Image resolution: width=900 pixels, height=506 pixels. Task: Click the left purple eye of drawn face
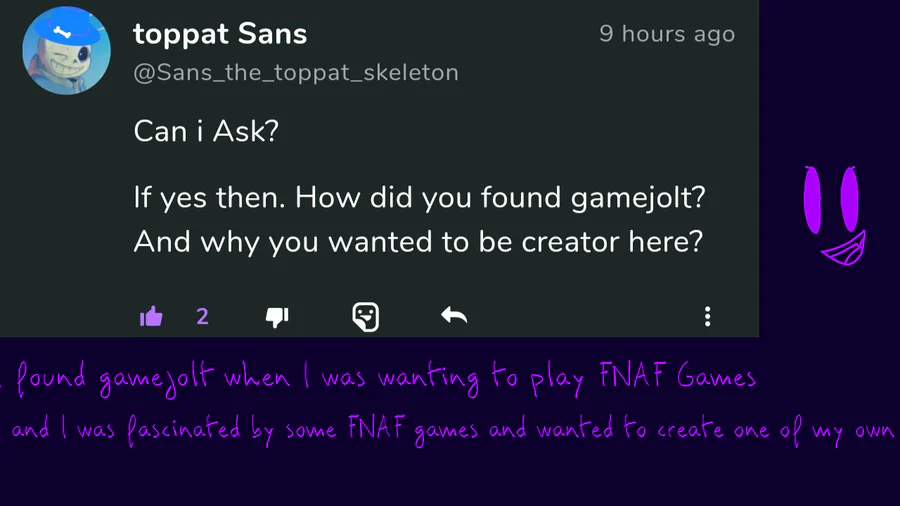pos(814,199)
